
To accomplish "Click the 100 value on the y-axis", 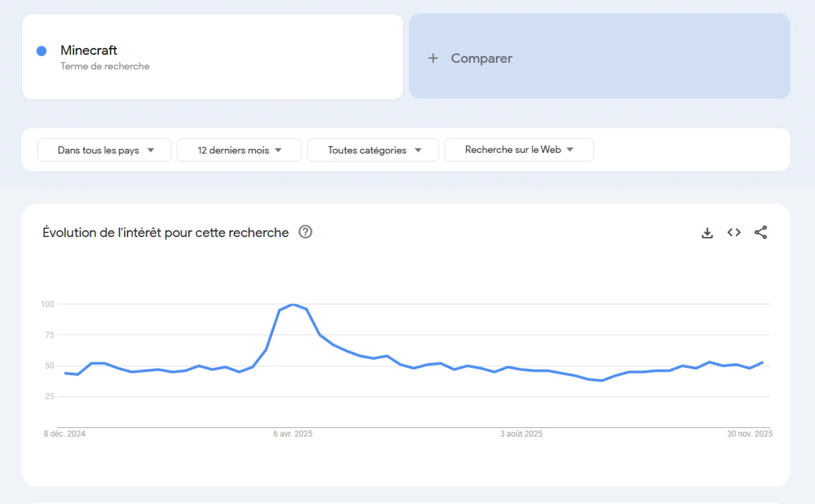I will [48, 304].
